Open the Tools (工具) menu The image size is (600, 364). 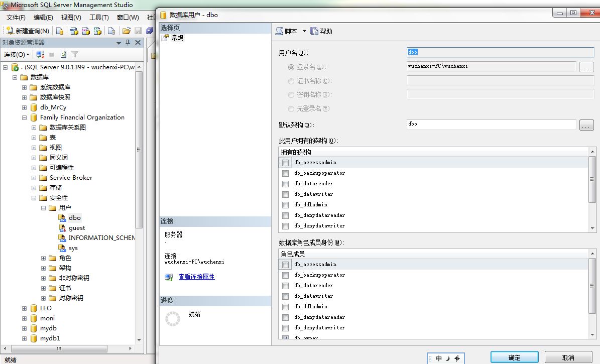pos(99,17)
